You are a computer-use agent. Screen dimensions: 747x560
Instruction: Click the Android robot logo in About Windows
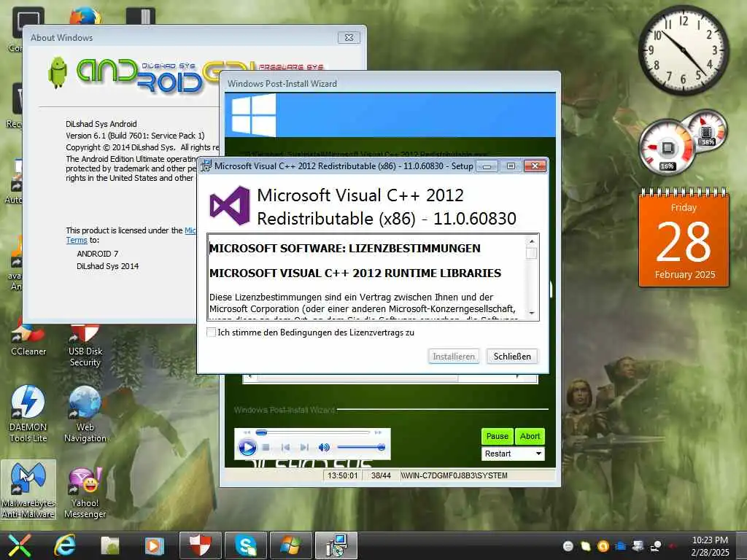tap(58, 72)
